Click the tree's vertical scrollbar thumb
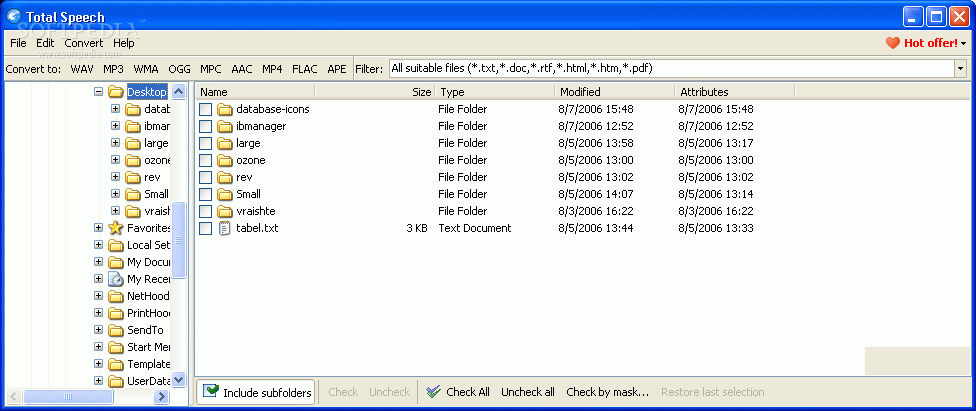 click(179, 240)
